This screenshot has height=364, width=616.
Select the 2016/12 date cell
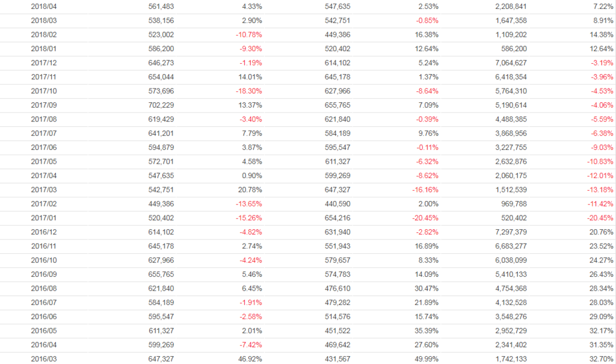tap(43, 232)
